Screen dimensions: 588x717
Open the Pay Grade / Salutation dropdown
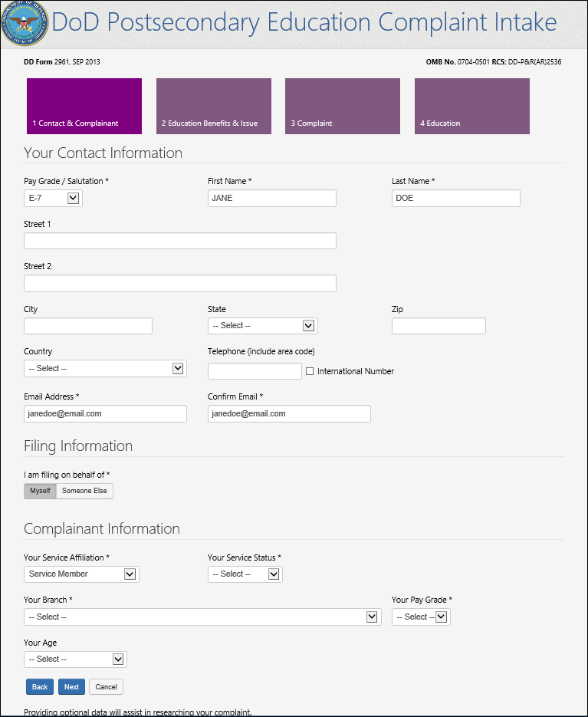[53, 199]
